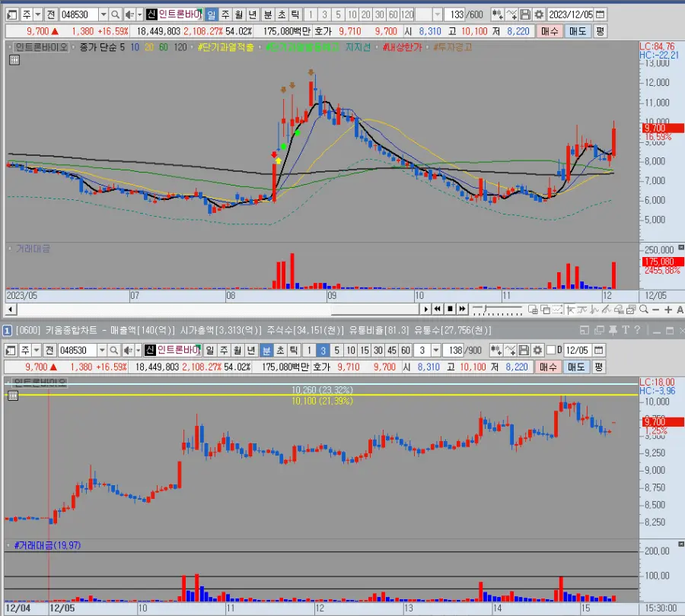Open the calendar picker next to 12/05 in lower toolbar
This screenshot has width=685, height=616.
(599, 350)
